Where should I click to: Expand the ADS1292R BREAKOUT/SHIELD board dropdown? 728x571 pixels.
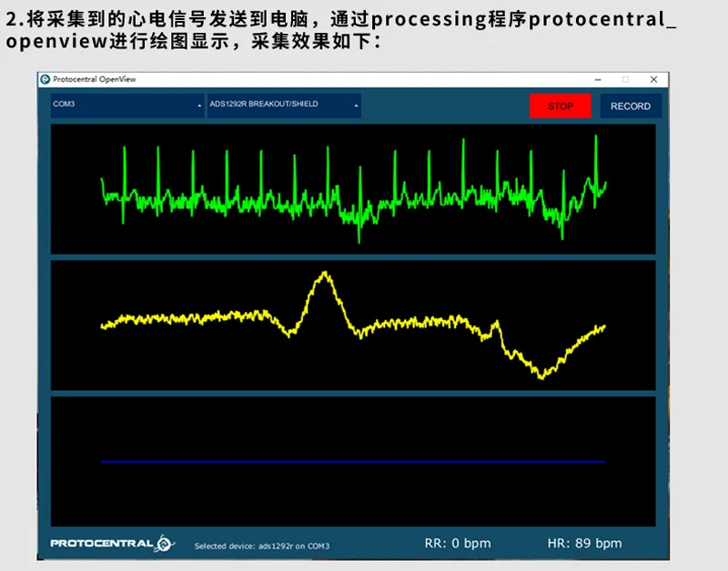[283, 105]
